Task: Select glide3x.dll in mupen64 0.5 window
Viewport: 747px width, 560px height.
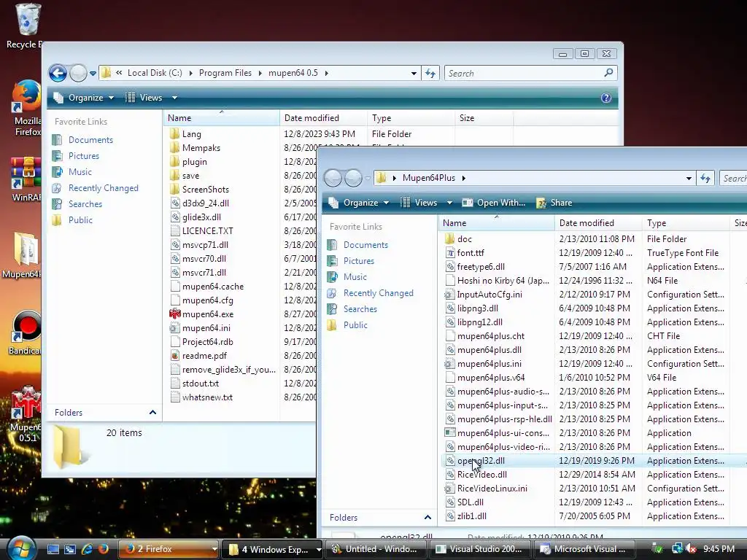Action: 201,217
